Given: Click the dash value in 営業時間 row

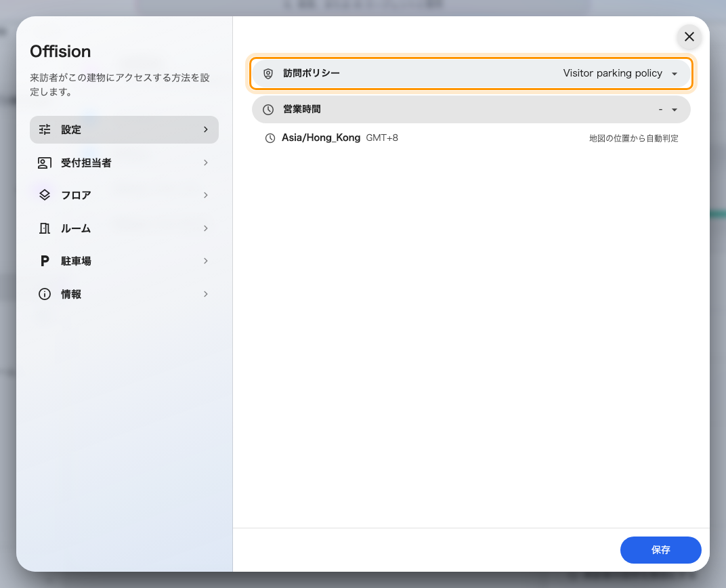Looking at the screenshot, I should point(661,110).
